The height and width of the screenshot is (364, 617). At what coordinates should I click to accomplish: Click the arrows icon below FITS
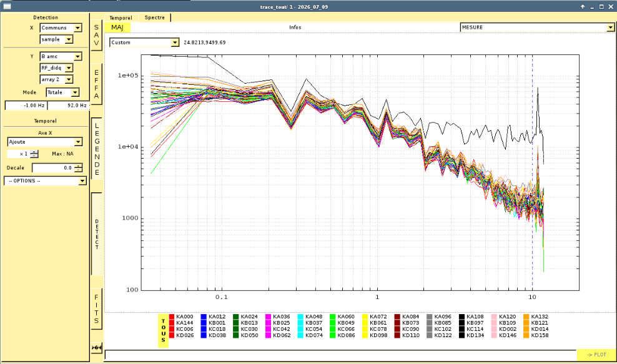tap(96, 348)
